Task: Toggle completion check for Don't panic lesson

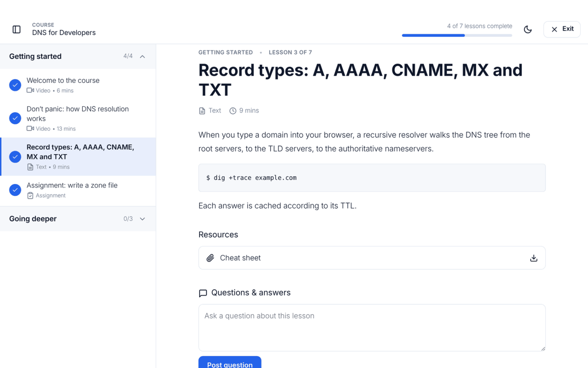Action: 15,118
